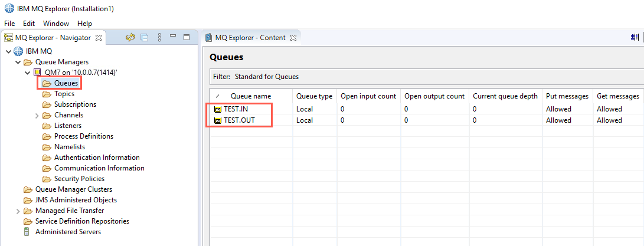Click the Process Definitions folder icon
This screenshot has height=246, width=644.
click(x=47, y=136)
